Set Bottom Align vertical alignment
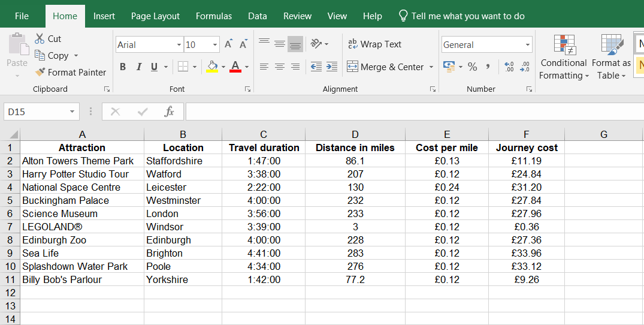This screenshot has width=644, height=325. (x=295, y=44)
